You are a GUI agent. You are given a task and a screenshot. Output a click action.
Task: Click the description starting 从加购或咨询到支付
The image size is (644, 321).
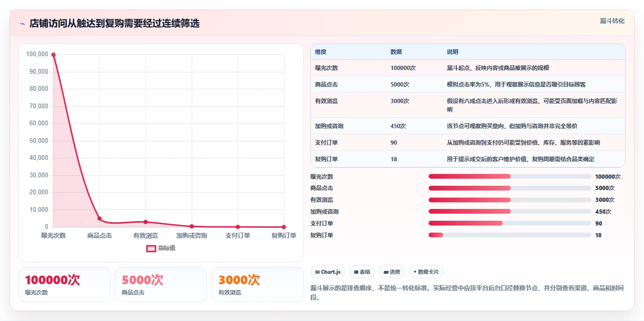tap(524, 143)
